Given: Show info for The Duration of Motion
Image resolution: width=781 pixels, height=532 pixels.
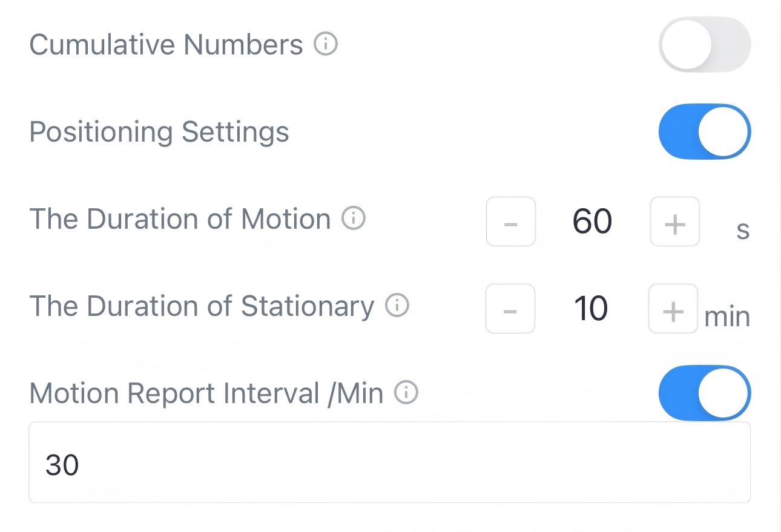Looking at the screenshot, I should click(354, 218).
